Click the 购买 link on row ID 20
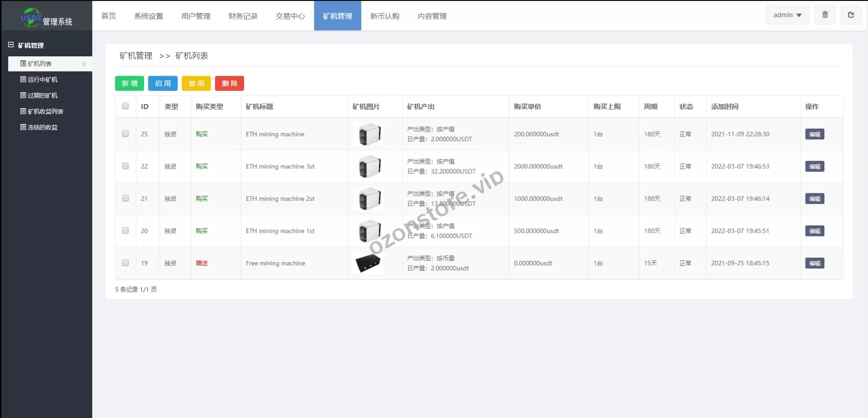The image size is (868, 418). (201, 231)
